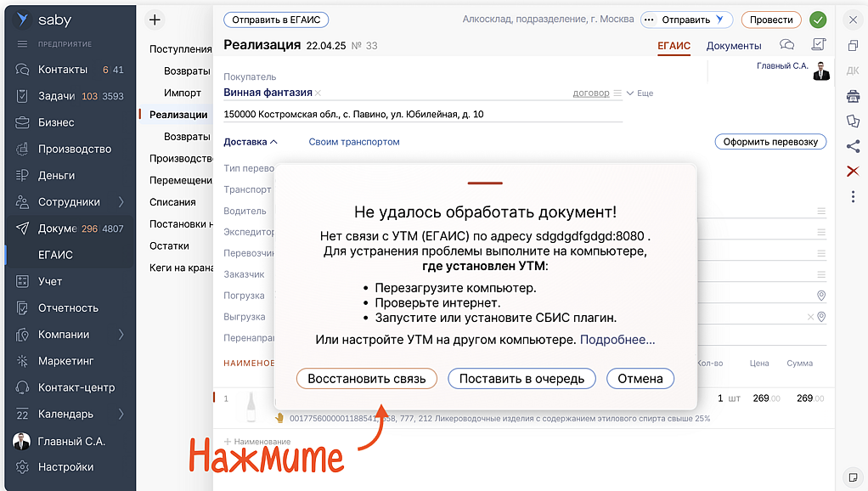Click the printer icon in right toolbar
The width and height of the screenshot is (868, 491).
point(853,96)
